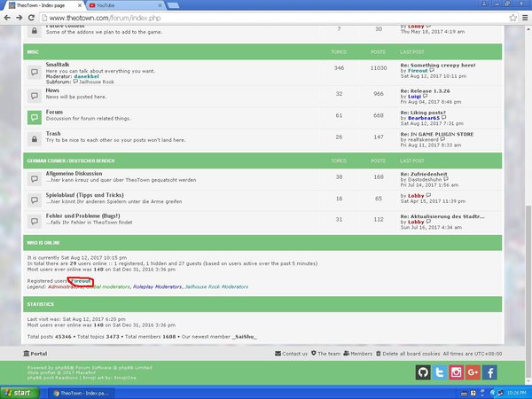Click Contact us footer link
Image resolution: width=532 pixels, height=399 pixels.
tap(291, 354)
